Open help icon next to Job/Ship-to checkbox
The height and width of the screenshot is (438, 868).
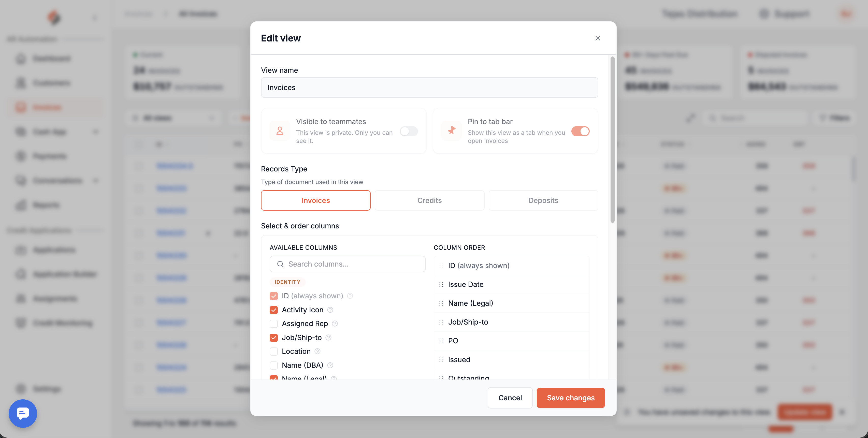point(328,338)
